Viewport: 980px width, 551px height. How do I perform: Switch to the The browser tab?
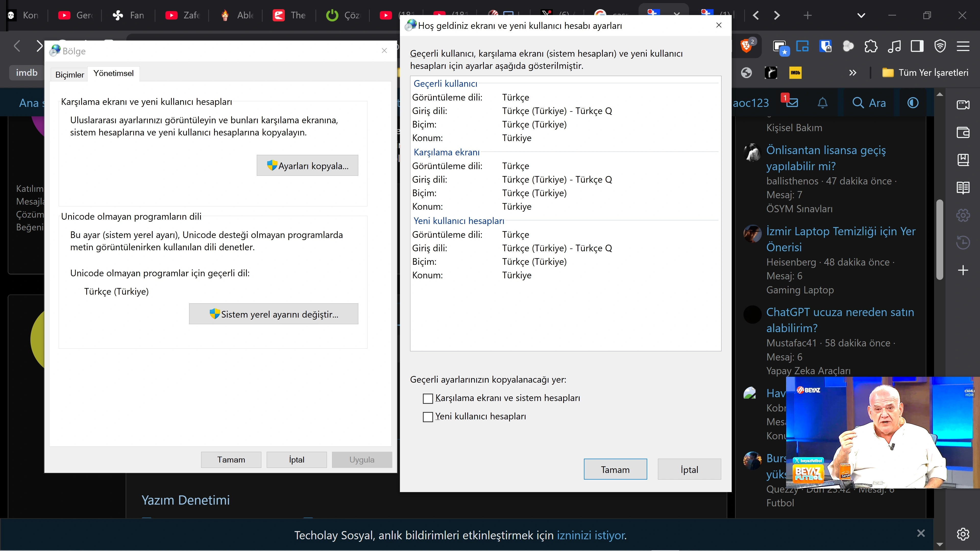[x=289, y=15]
